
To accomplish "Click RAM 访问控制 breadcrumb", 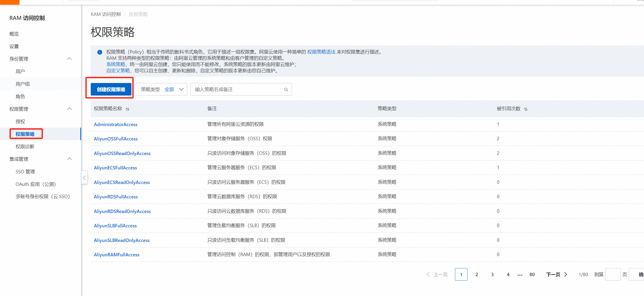I will pos(106,14).
